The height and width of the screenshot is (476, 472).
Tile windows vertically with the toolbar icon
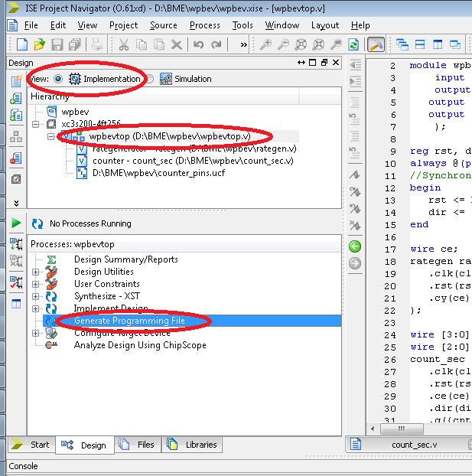click(438, 44)
